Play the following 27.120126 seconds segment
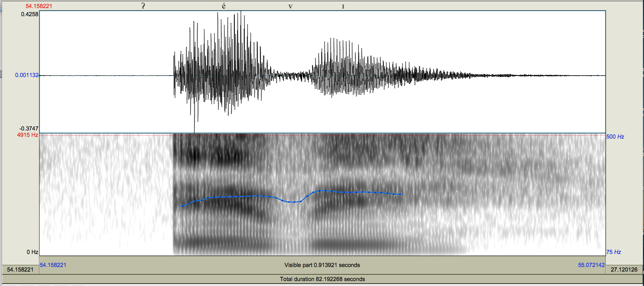 [x=624, y=269]
